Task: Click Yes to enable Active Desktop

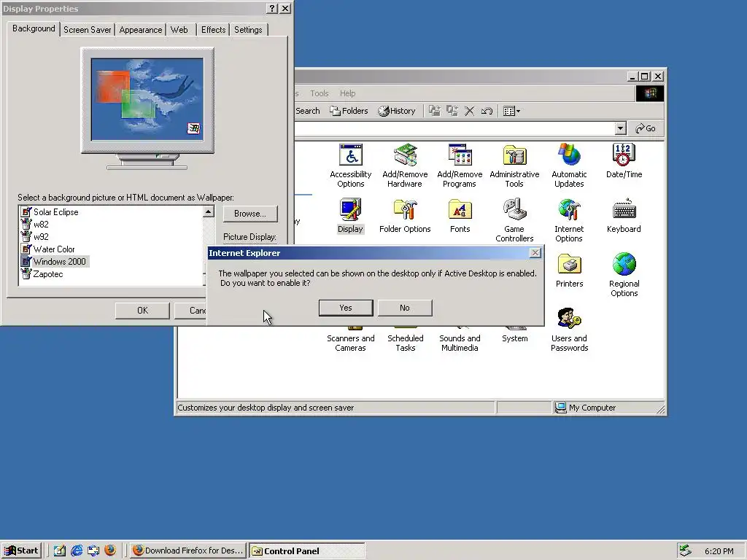Action: (x=346, y=308)
